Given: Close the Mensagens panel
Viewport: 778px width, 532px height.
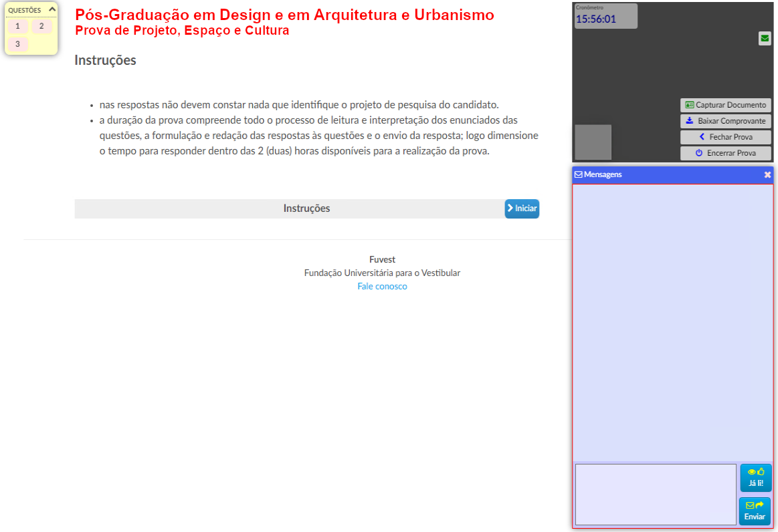Looking at the screenshot, I should click(x=767, y=174).
